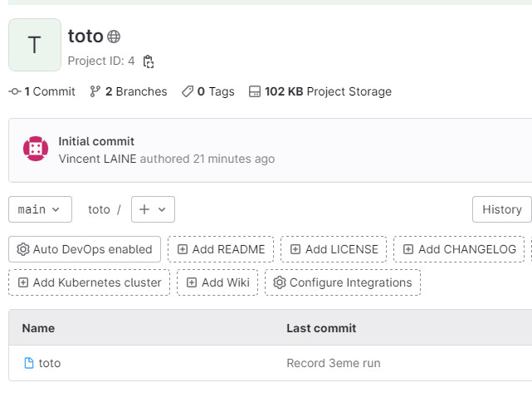Open 102 KB Project Storage link

click(328, 91)
